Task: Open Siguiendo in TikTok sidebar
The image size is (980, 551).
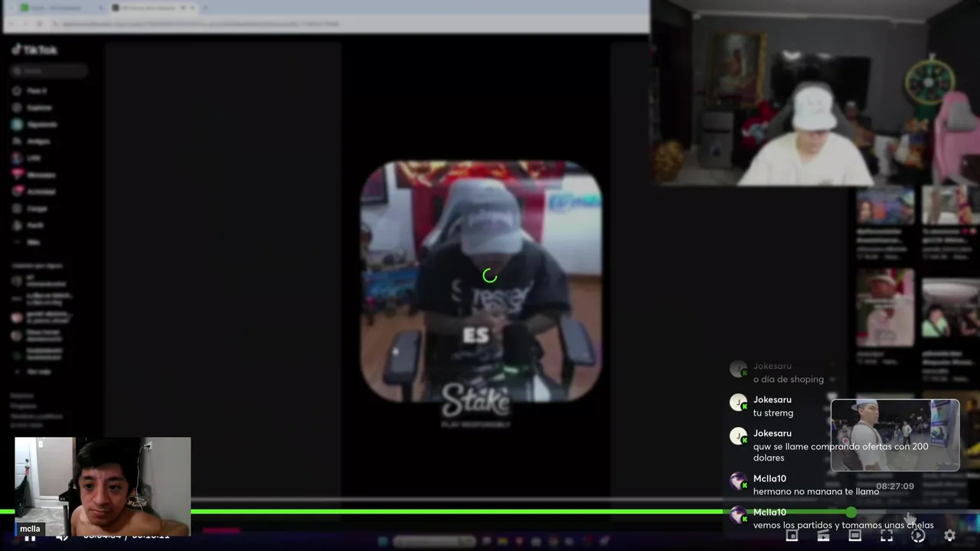Action: (x=34, y=124)
